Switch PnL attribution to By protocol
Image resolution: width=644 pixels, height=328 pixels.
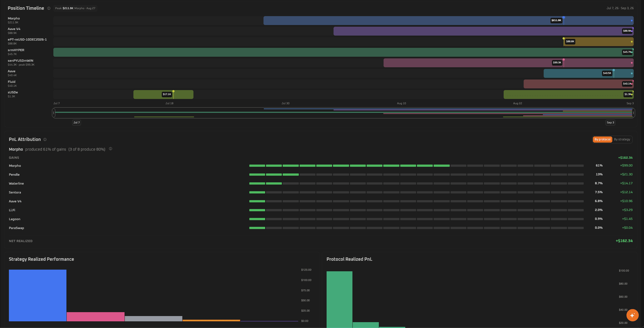click(602, 140)
